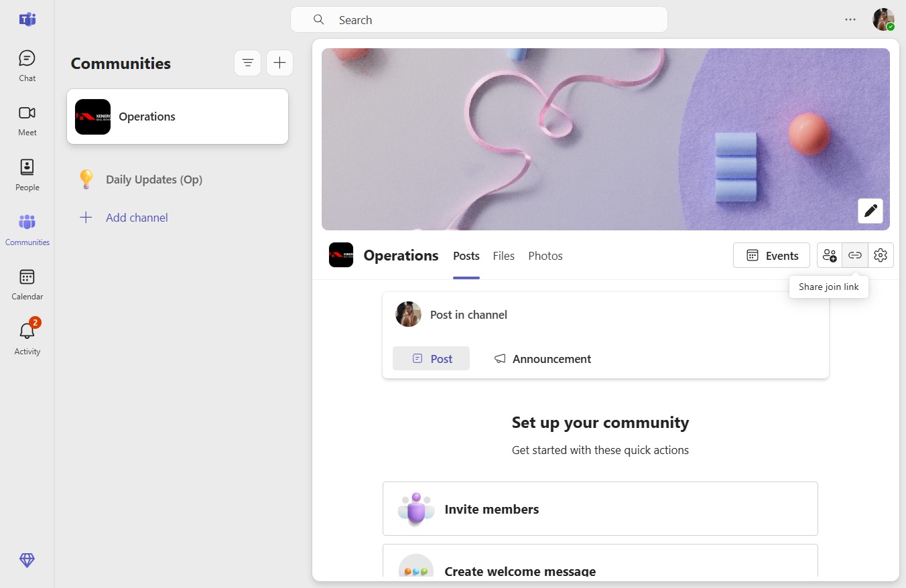Open community settings gear icon

click(881, 255)
